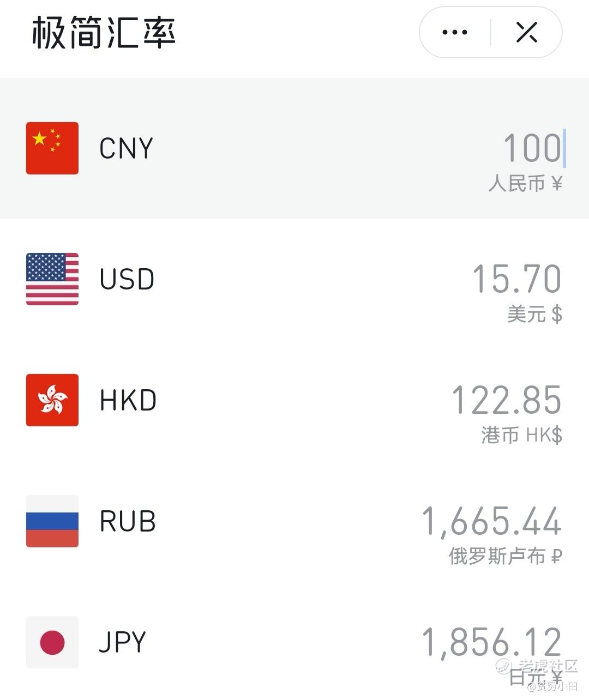
Task: Tap the 1,665.44 RUB converted amount
Action: coord(492,521)
